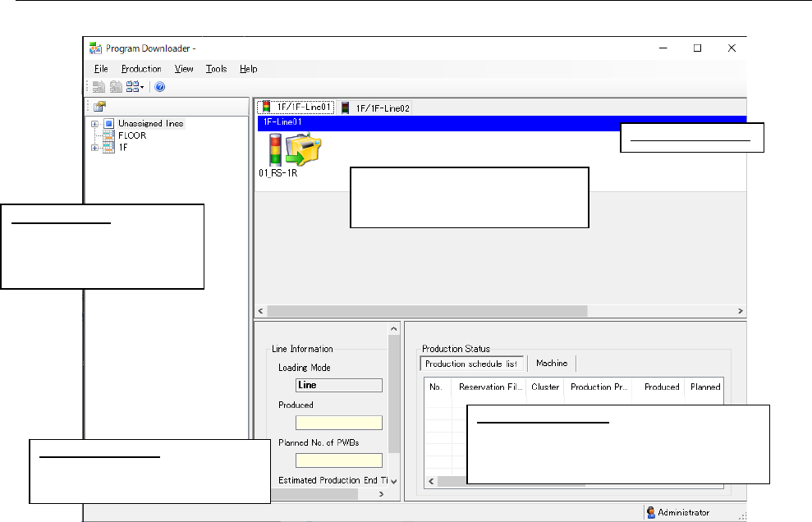Click the tree panel properties icon
Image resolution: width=812 pixels, height=522 pixels.
click(x=99, y=107)
